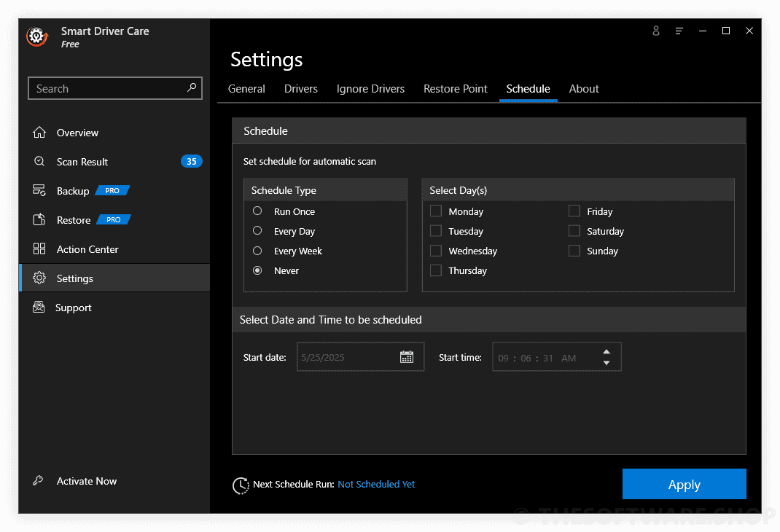Open the Ignore Drivers tab

[x=370, y=88]
